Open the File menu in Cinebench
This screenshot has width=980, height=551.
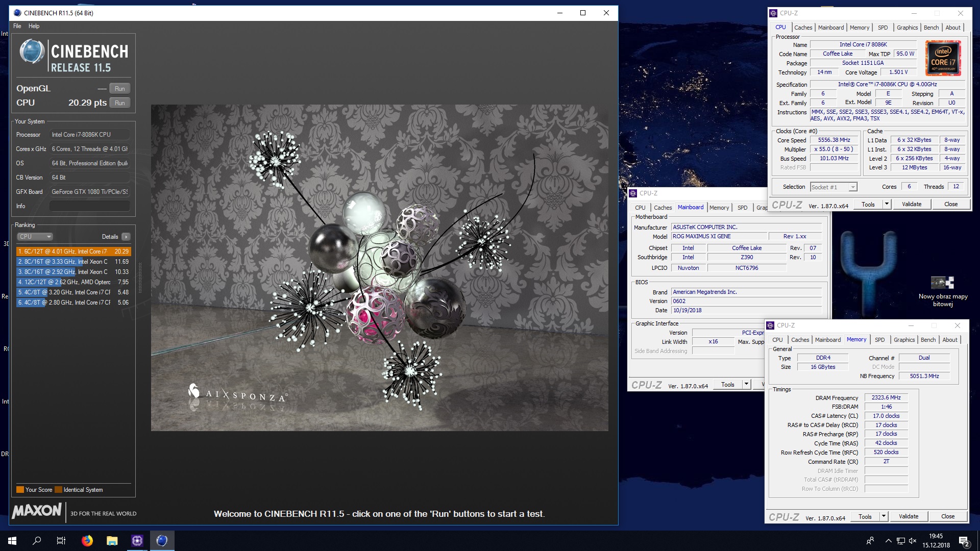[x=17, y=26]
